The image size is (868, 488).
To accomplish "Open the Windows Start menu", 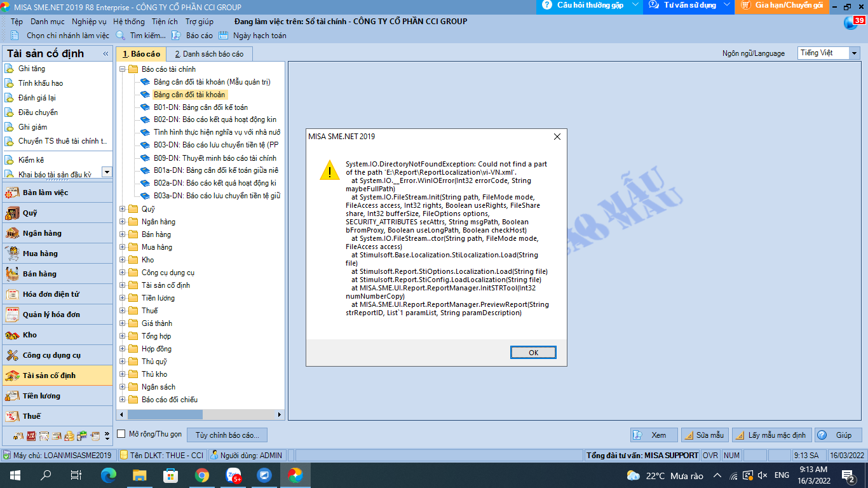I will (15, 475).
